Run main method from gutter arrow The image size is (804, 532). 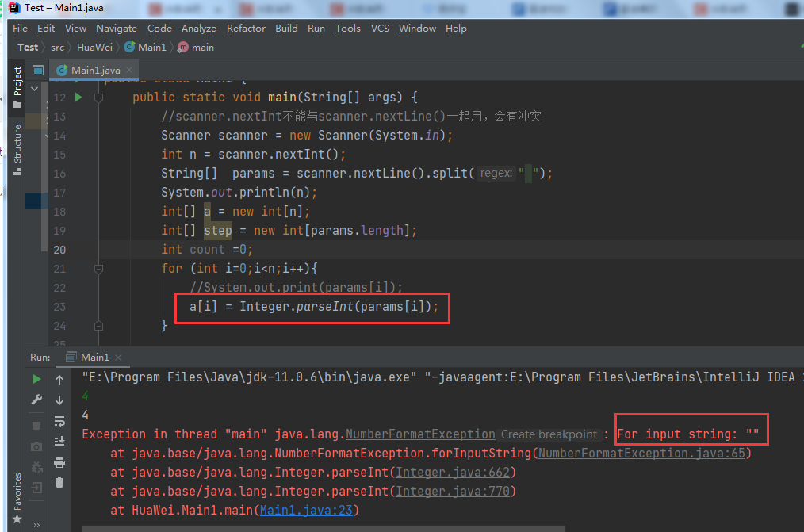click(77, 97)
